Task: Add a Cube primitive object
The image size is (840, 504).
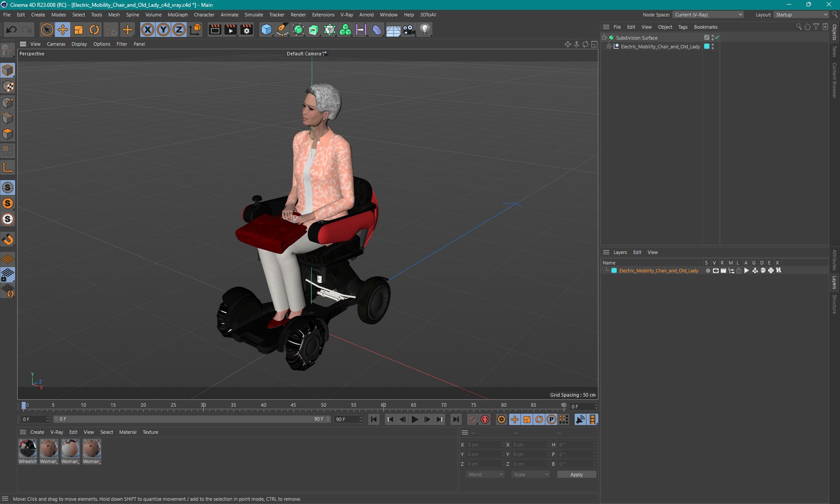Action: tap(266, 30)
